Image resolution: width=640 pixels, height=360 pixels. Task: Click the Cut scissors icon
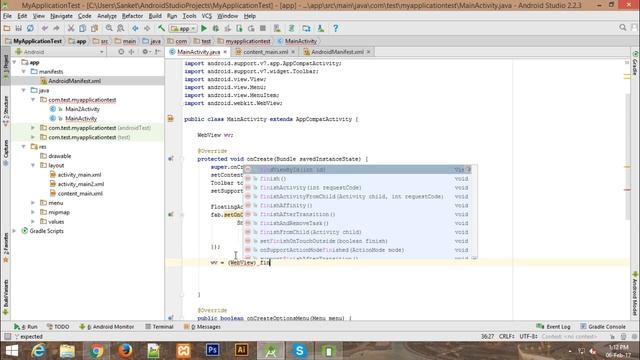(71, 28)
